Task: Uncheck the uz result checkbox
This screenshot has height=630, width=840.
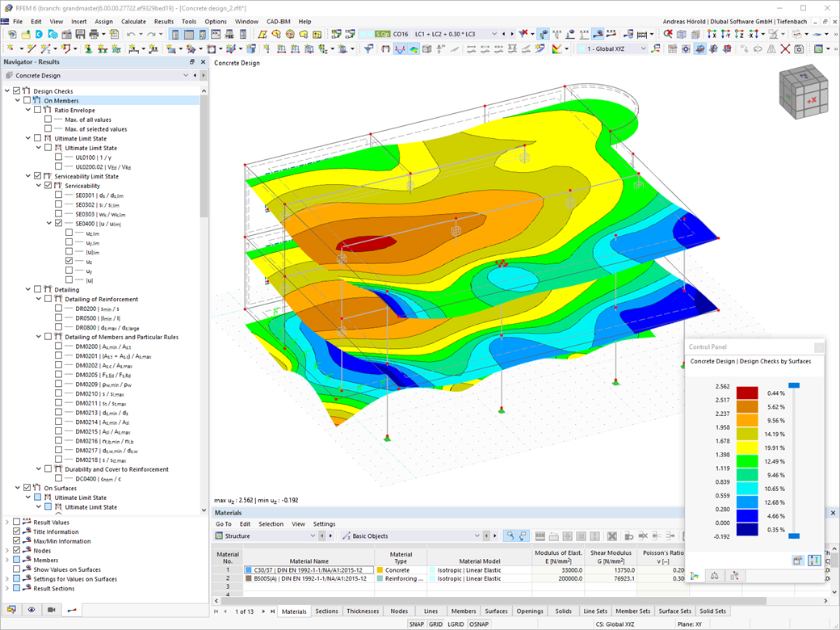Action: click(69, 262)
